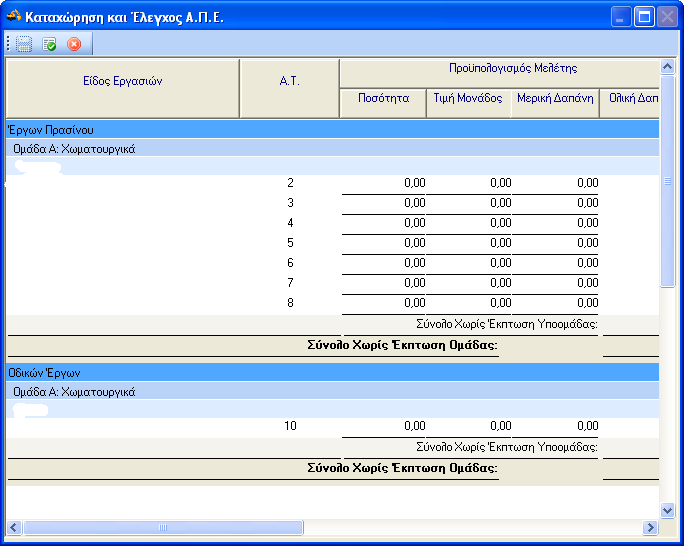Image resolution: width=684 pixels, height=546 pixels.
Task: Click the Τιμή Μονάδος cell in row 7
Action: [x=469, y=283]
